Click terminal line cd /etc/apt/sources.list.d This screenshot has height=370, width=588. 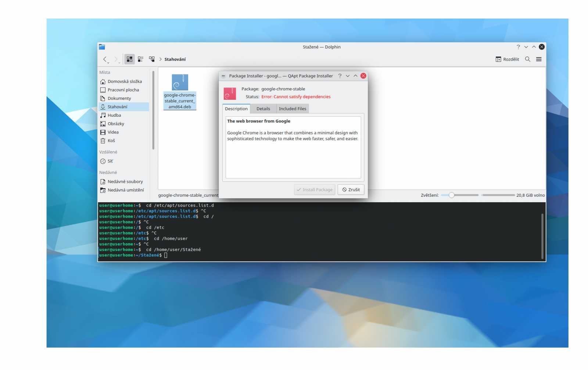[157, 206]
